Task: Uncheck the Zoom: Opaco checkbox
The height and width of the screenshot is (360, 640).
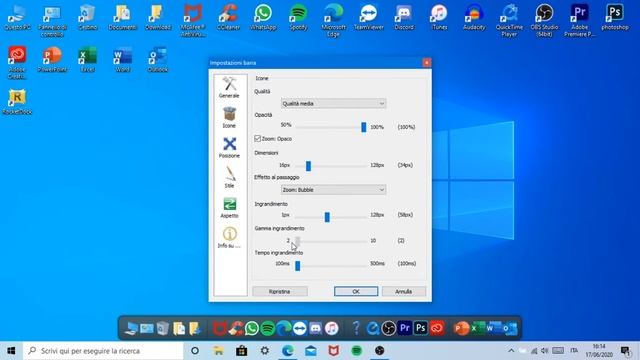Action: pos(258,139)
